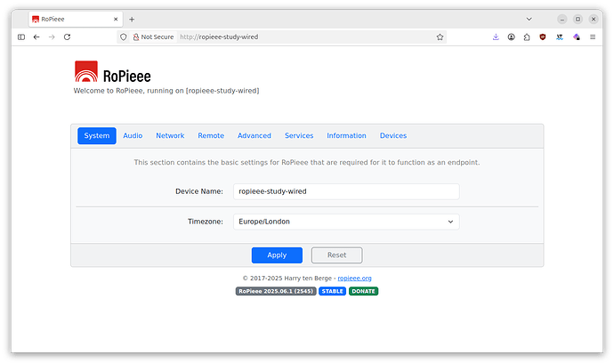Go to the Advanced tab
The width and height of the screenshot is (614, 364).
(x=254, y=135)
